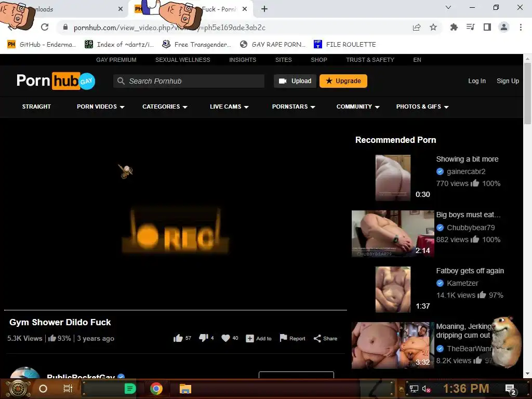Open the SITES menu in top bar

(283, 60)
